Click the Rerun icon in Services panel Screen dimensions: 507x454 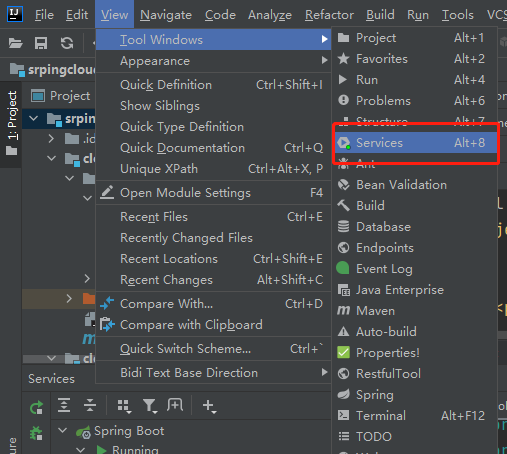click(x=36, y=407)
